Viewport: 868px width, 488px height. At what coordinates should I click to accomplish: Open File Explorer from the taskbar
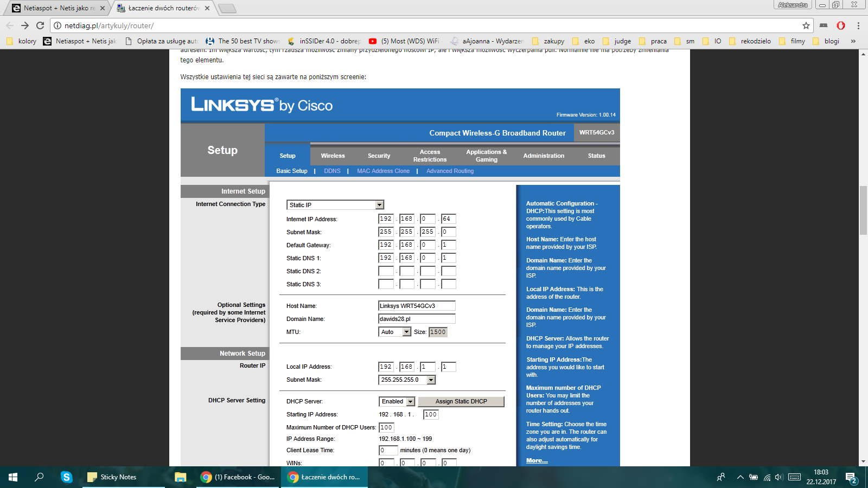click(x=181, y=477)
